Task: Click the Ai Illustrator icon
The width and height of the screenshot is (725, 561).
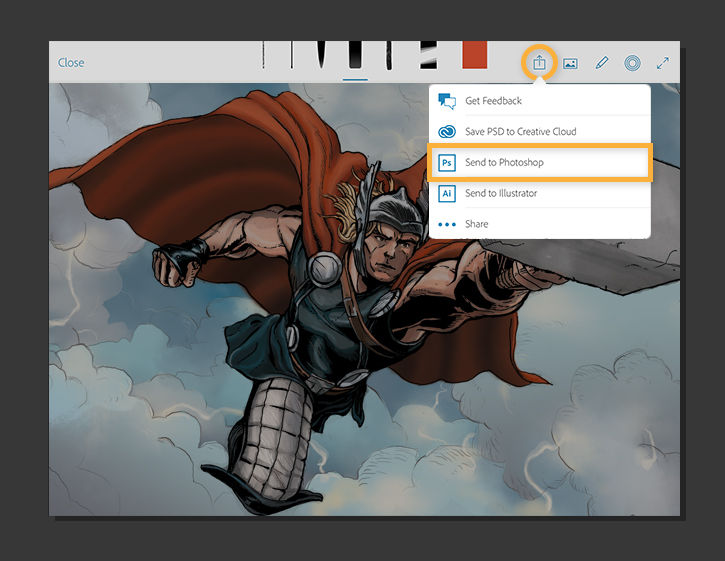Action: (447, 193)
